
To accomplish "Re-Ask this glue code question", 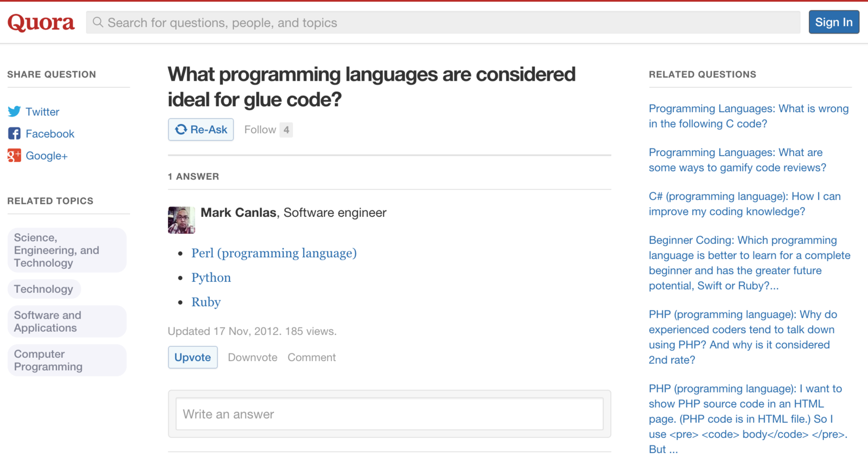I will (201, 130).
